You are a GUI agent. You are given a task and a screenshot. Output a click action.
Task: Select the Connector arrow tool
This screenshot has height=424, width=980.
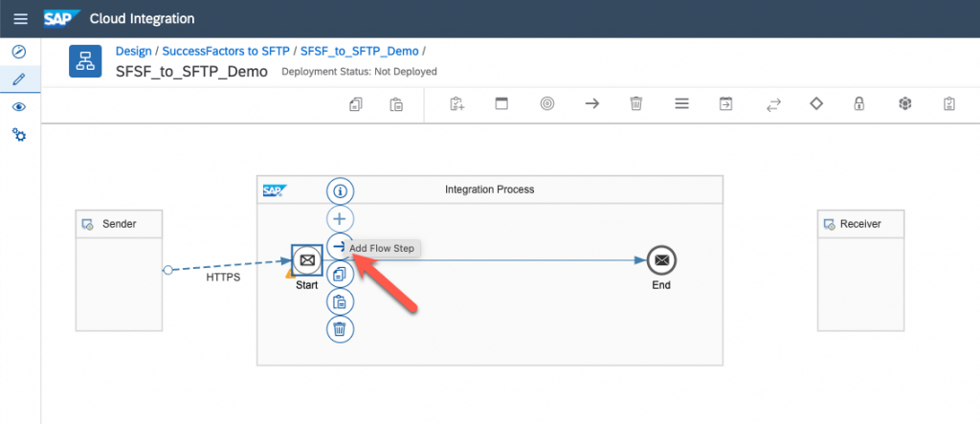(x=591, y=103)
